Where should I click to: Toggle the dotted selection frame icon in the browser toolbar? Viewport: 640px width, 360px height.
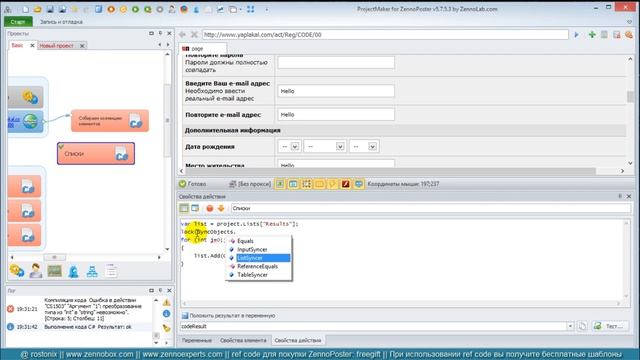[306, 184]
